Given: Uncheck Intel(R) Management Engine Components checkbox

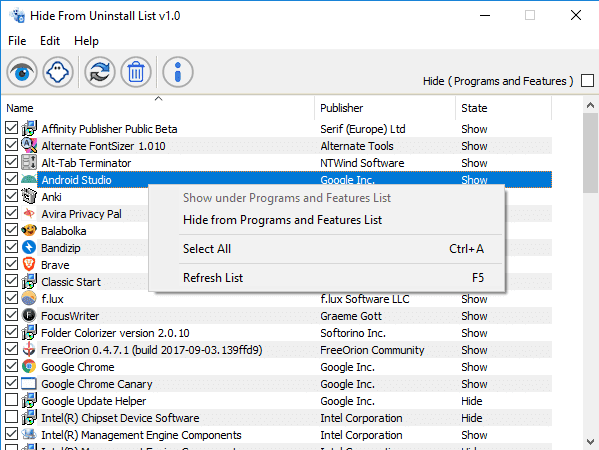Looking at the screenshot, I should 11,434.
